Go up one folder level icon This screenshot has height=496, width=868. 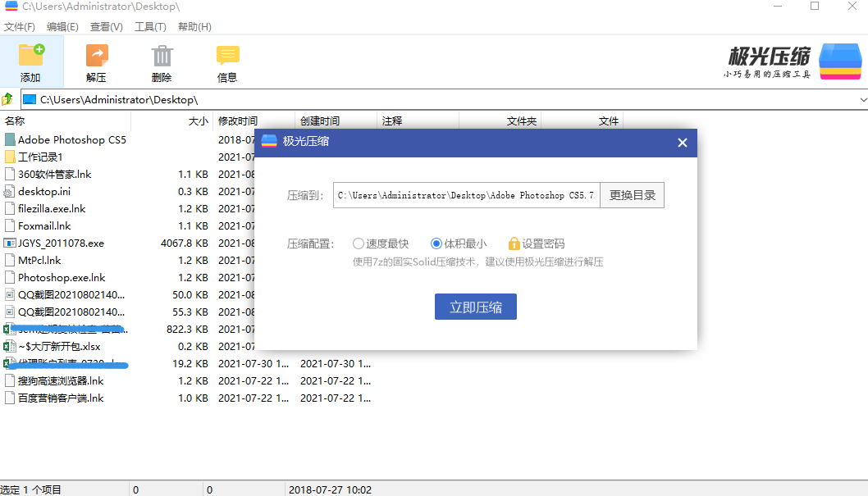click(7, 99)
